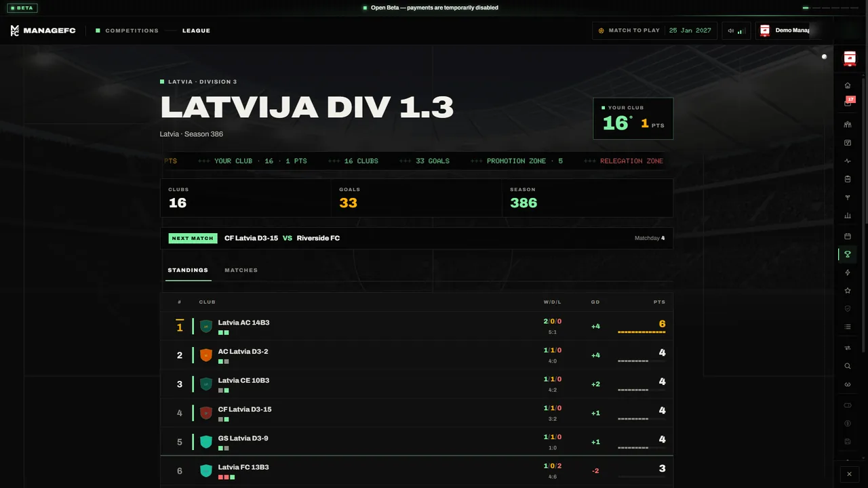
Task: Click the Season 386 stat card
Action: [x=587, y=198]
